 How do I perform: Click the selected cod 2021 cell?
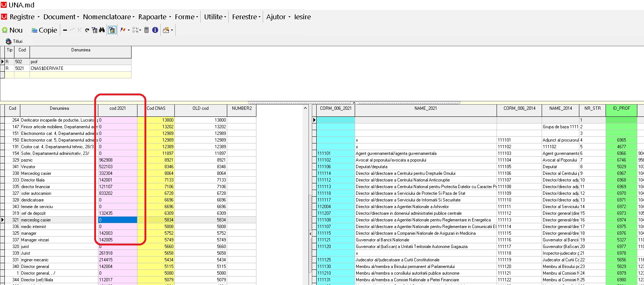[x=117, y=220]
